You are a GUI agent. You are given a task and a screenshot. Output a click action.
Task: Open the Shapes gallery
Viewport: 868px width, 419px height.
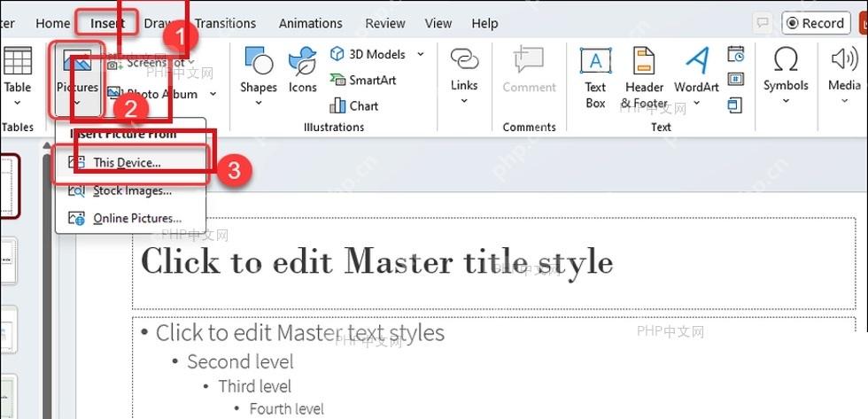[259, 77]
